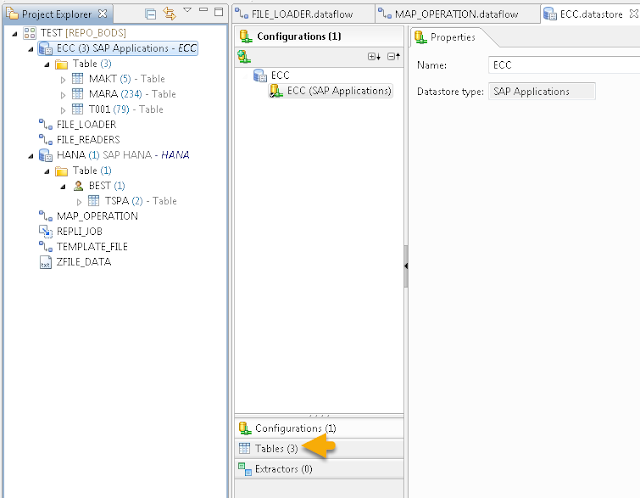Open Configurations (1) section at bottom
Viewport: 640px width, 498px height.
pyautogui.click(x=319, y=428)
